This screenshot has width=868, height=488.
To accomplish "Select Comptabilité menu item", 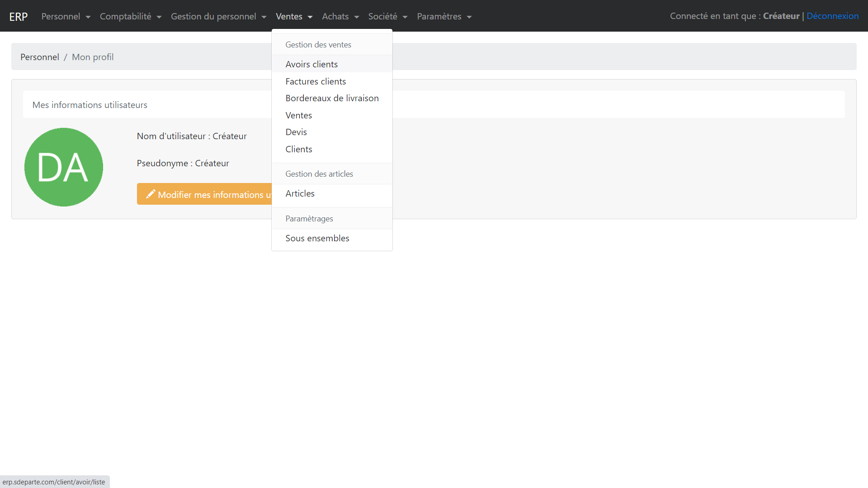I will click(126, 16).
